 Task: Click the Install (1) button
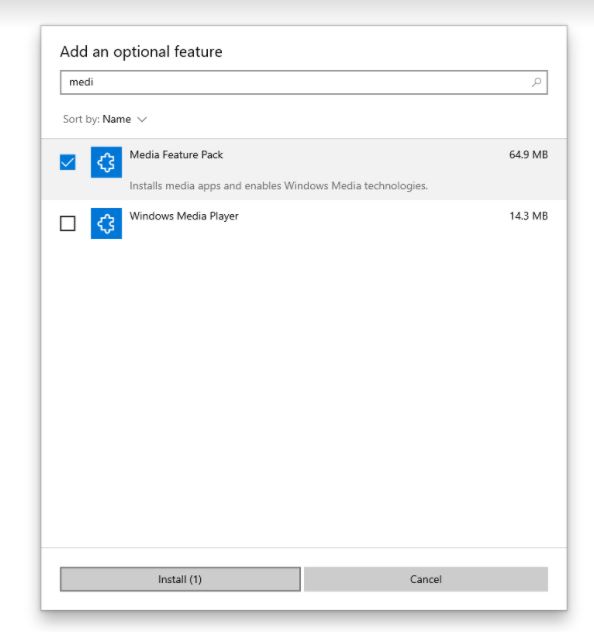pos(180,579)
